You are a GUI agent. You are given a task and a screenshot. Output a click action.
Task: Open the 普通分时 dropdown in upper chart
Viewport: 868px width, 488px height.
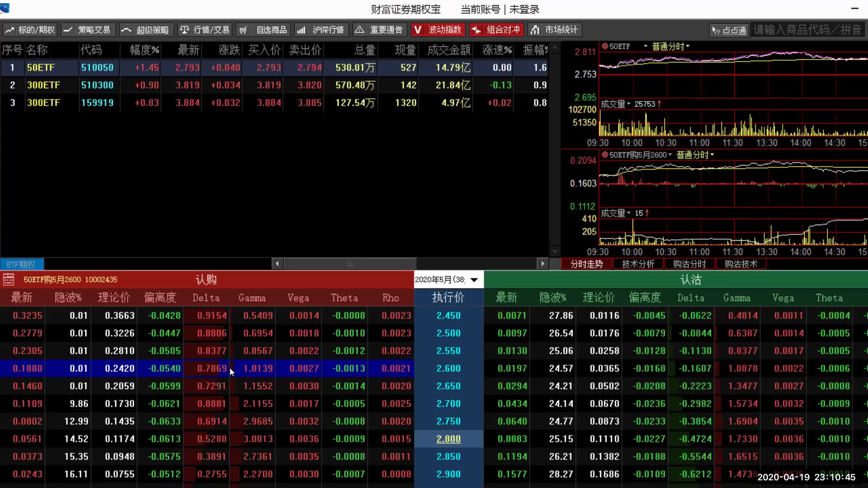[671, 46]
